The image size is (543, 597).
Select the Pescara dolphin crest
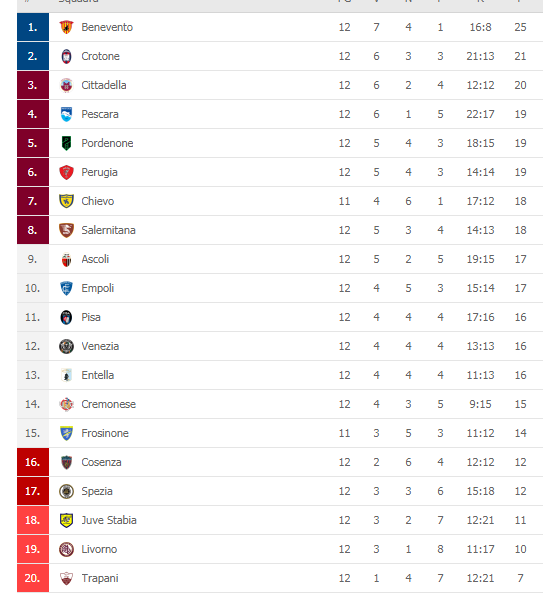tap(66, 114)
